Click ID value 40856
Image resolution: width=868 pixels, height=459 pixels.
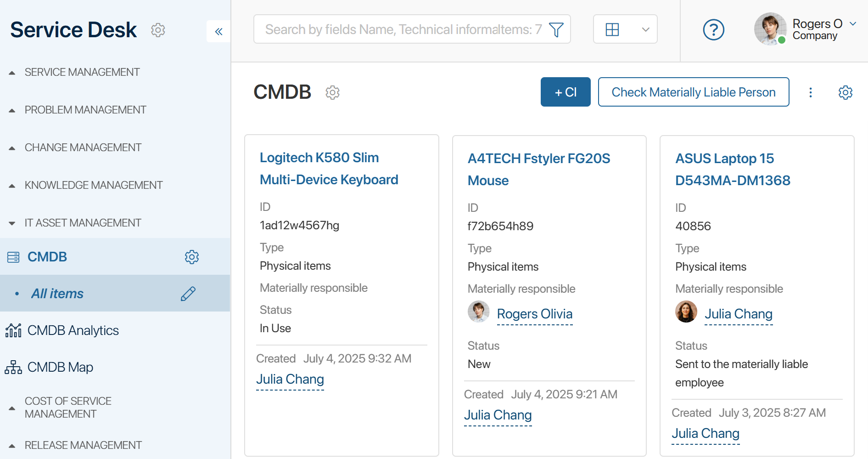(x=693, y=227)
